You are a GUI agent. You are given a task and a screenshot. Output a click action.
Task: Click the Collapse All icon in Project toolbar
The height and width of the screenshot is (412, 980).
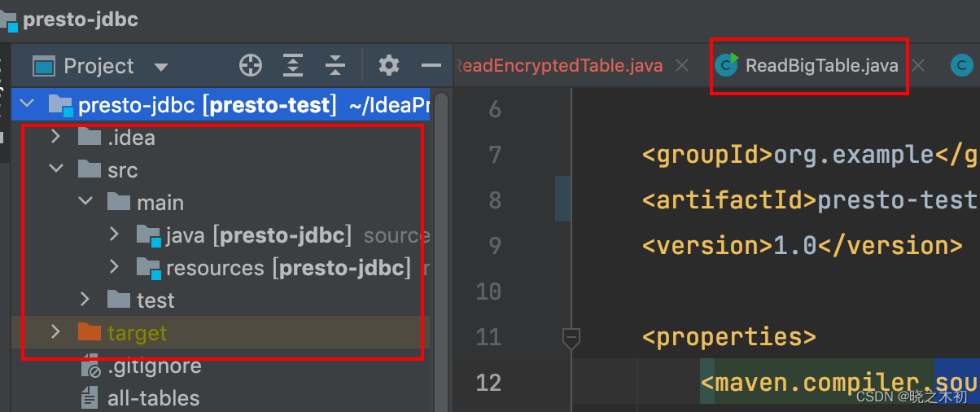tap(335, 66)
